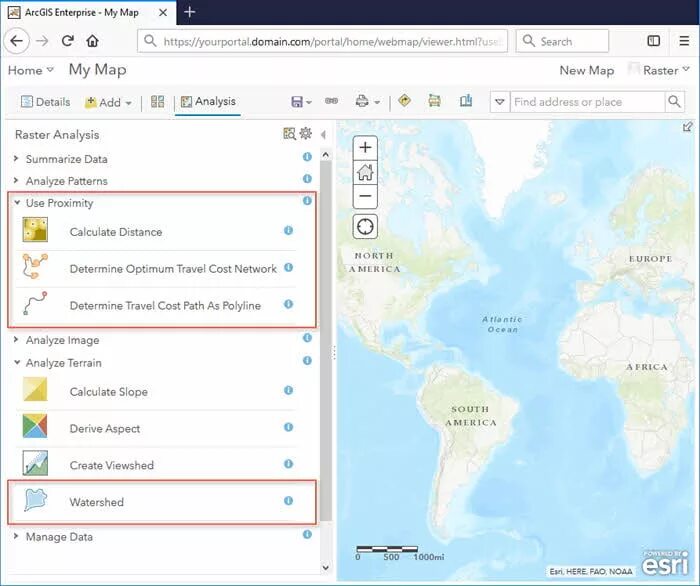Viewport: 700px width, 586px height.
Task: Open the search locator dropdown arrow
Action: pos(500,102)
